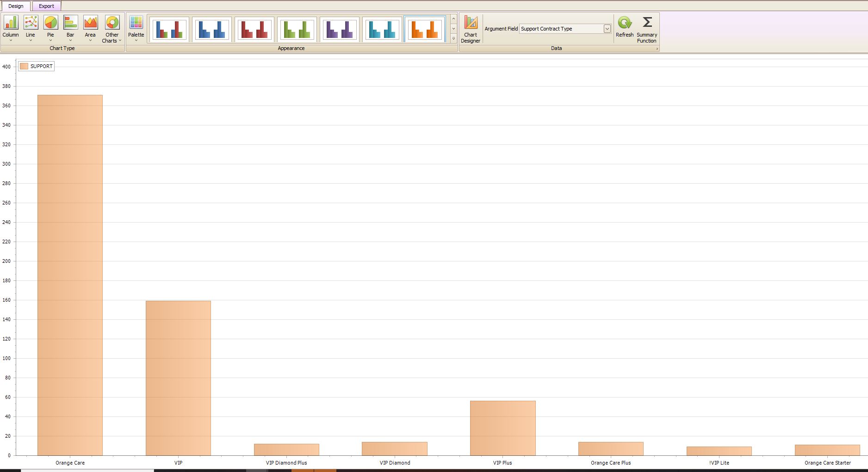Select the !VIP Lite bar
The image size is (868, 472).
pyautogui.click(x=719, y=451)
